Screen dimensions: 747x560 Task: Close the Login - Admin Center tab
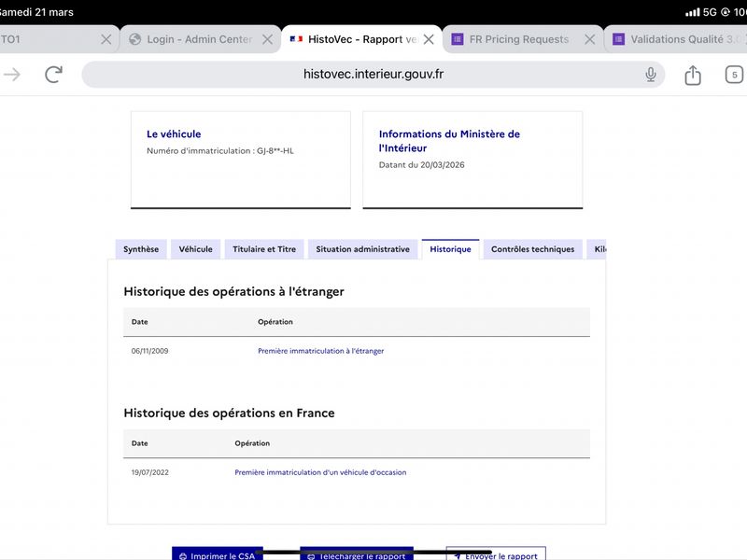point(268,39)
